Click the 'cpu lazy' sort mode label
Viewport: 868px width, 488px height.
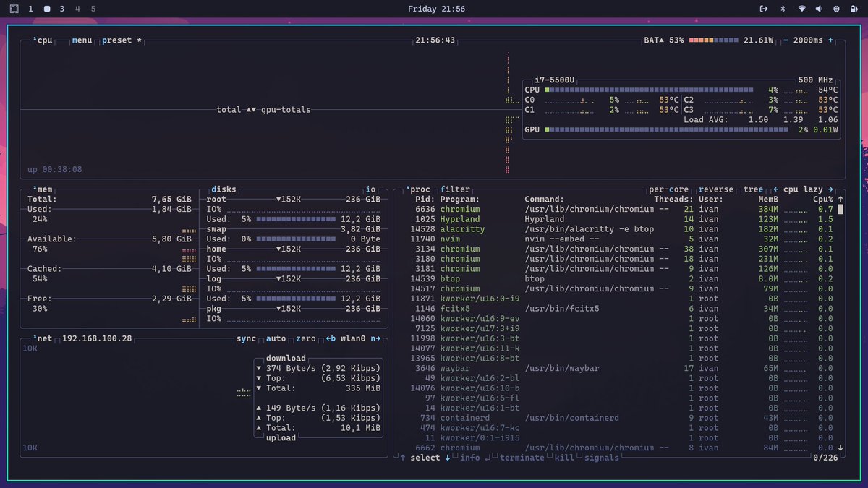pos(804,189)
